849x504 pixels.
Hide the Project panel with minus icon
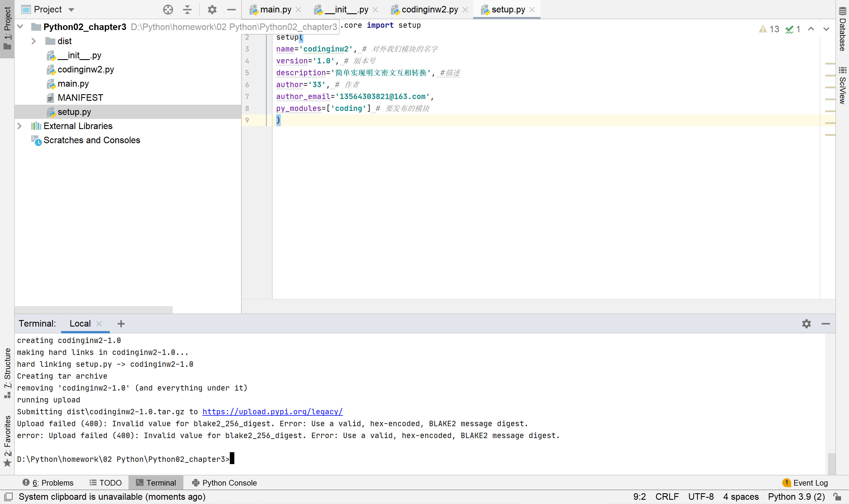[x=231, y=10]
